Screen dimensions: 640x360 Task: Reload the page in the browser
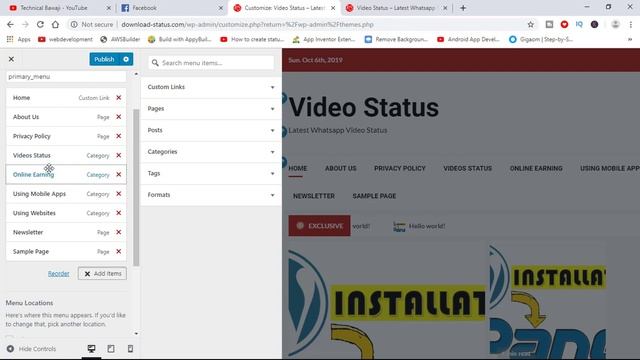point(40,24)
